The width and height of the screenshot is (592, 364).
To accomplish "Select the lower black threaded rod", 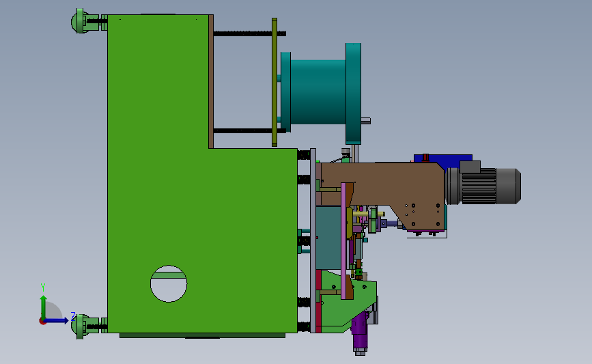I will pyautogui.click(x=243, y=130).
